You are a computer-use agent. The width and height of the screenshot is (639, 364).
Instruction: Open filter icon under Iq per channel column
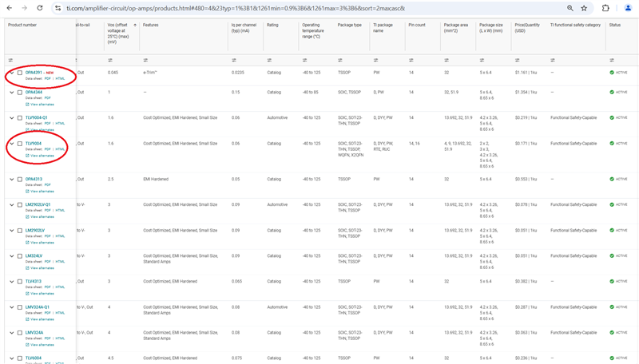pyautogui.click(x=234, y=60)
